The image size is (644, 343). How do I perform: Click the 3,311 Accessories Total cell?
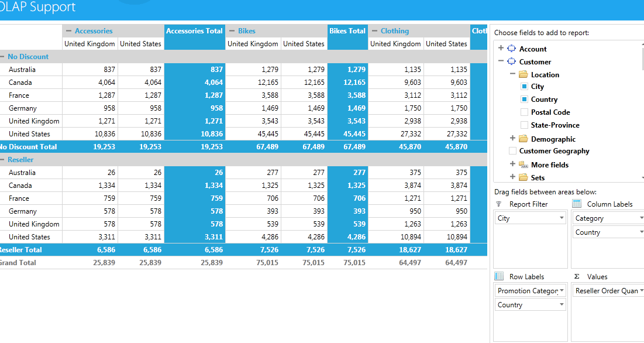(195, 237)
